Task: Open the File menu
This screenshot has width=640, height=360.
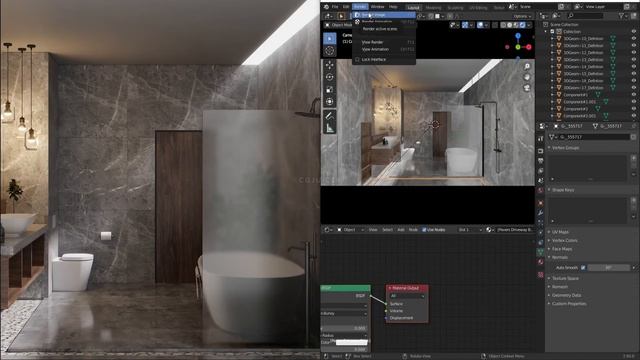Action: coord(335,7)
